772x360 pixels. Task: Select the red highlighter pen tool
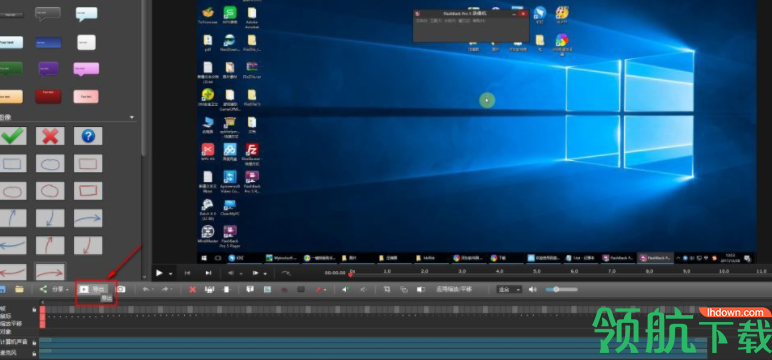(x=318, y=290)
